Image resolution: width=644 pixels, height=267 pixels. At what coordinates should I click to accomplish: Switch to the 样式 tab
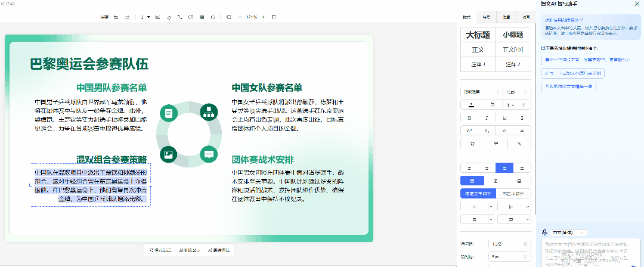(x=466, y=17)
